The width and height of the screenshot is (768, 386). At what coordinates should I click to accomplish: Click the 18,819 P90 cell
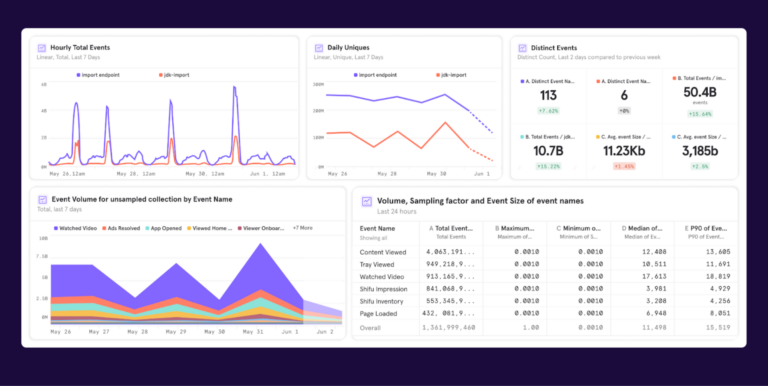click(x=718, y=277)
